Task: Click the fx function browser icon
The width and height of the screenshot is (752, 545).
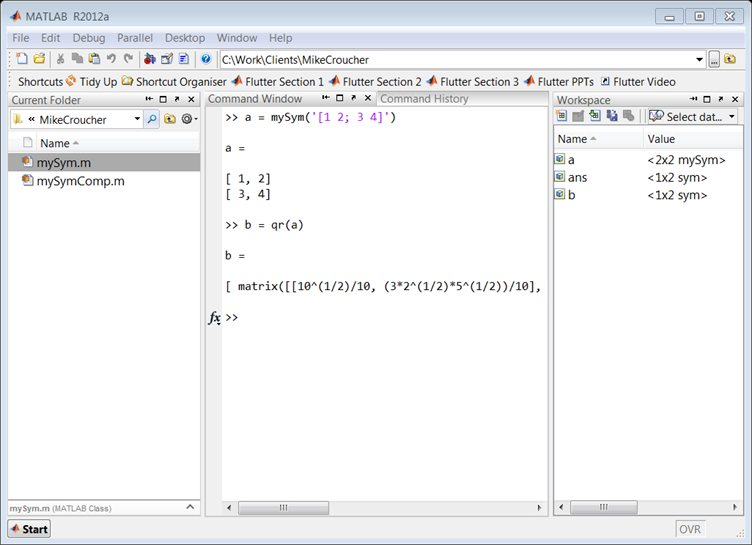Action: tap(214, 318)
